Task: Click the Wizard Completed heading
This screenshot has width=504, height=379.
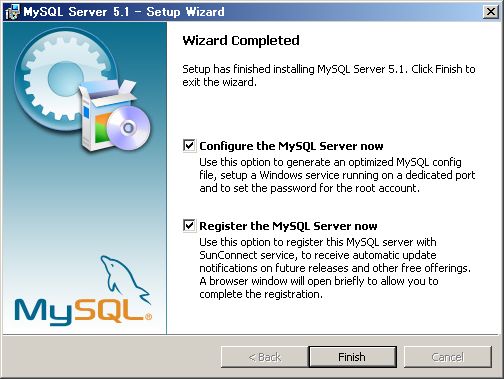Action: tap(241, 40)
